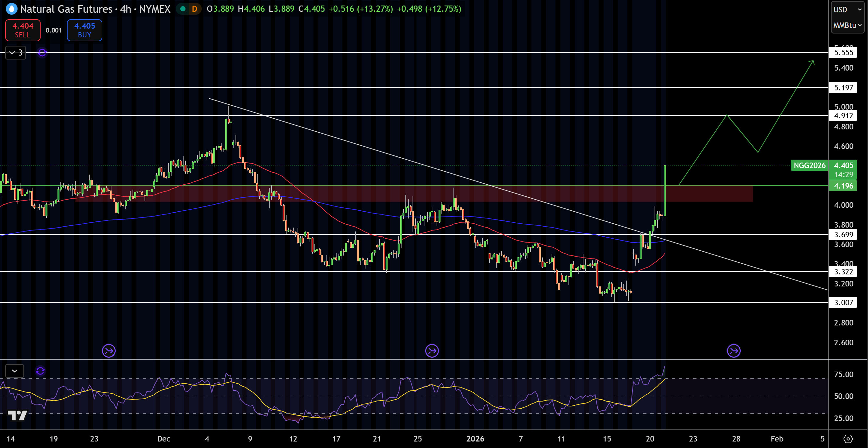Click the 3.322 horizontal line price label
This screenshot has height=448, width=868.
click(843, 271)
